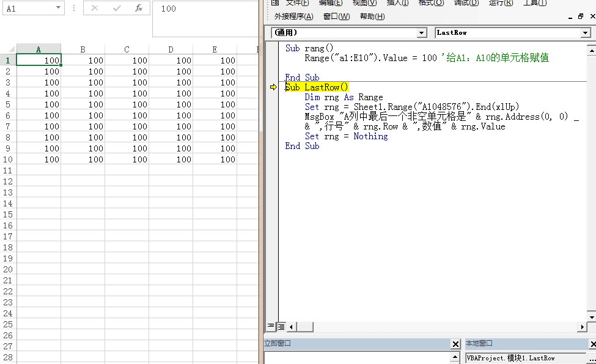The width and height of the screenshot is (596, 364).
Task: Click the formula bar confirm checkmark icon
Action: [x=117, y=9]
